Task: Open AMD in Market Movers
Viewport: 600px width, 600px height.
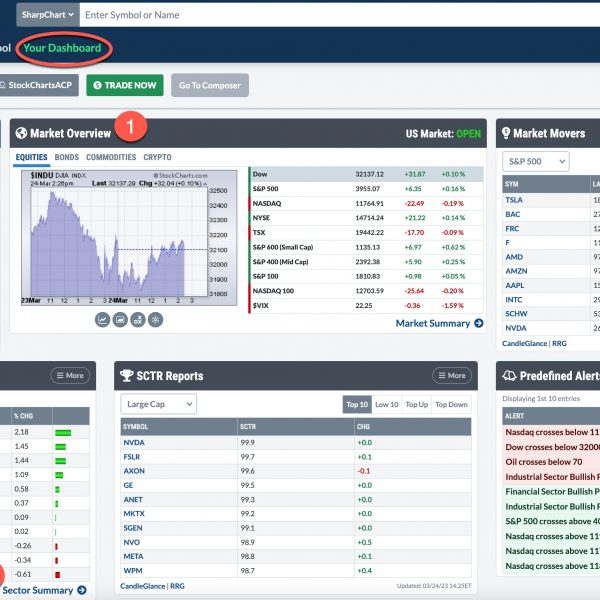Action: pyautogui.click(x=514, y=257)
